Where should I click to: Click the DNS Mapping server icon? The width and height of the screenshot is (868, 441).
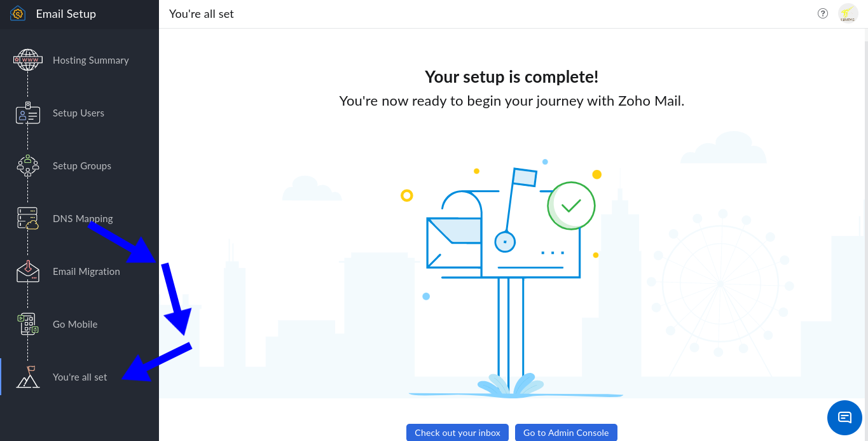point(27,218)
